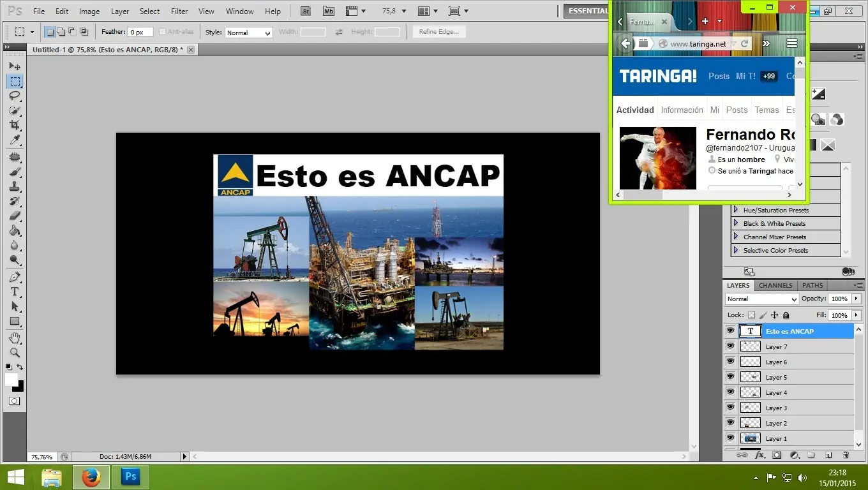Viewport: 868px width, 490px height.
Task: Open the Layer menu
Action: [x=120, y=11]
